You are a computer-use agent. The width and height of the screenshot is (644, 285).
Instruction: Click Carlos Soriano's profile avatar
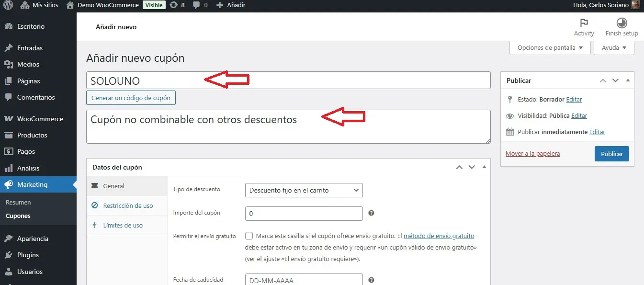[635, 5]
